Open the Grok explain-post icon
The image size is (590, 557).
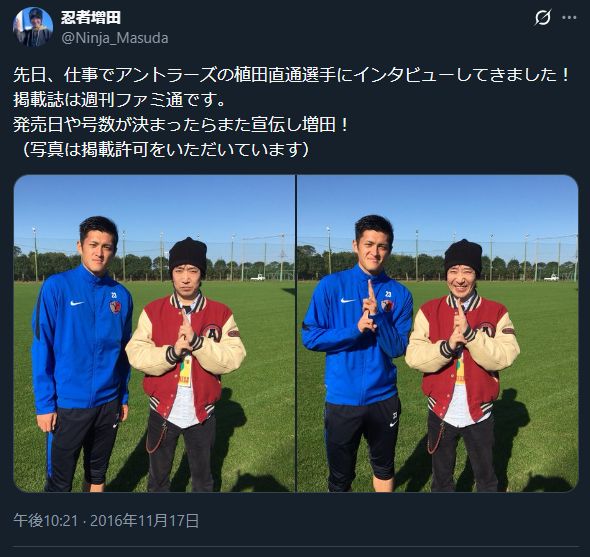coord(543,18)
